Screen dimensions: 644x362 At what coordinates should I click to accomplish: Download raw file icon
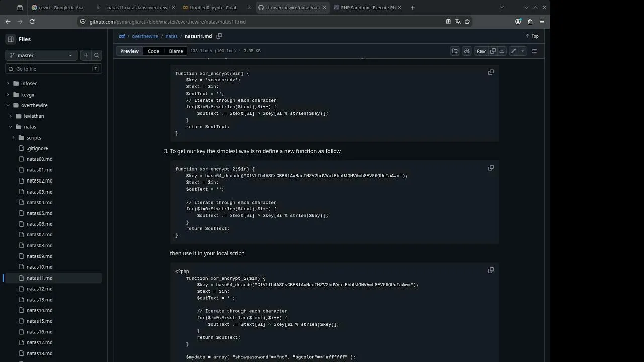502,51
